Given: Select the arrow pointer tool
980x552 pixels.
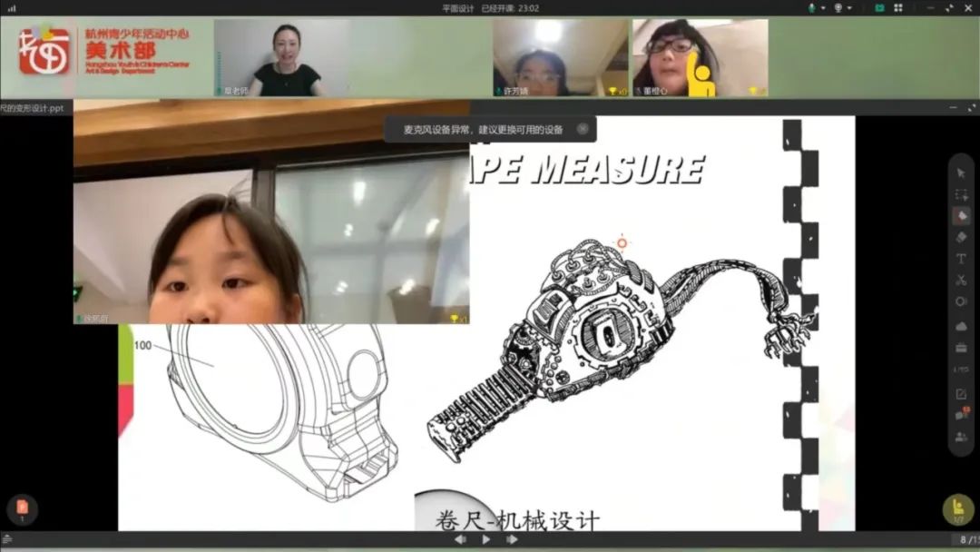Looking at the screenshot, I should pyautogui.click(x=961, y=172).
